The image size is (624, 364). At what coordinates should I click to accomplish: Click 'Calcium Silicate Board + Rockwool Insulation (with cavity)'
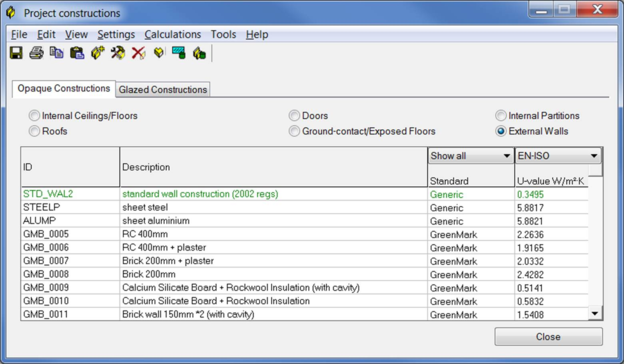(x=241, y=288)
